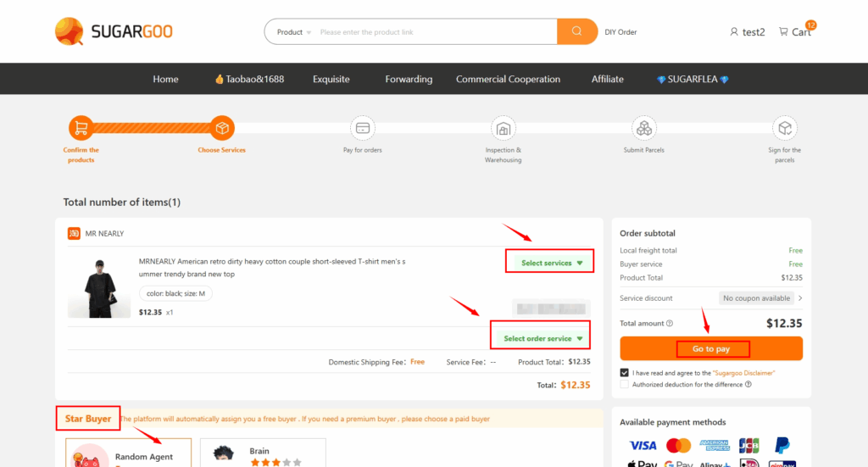Select the Random Agent buyer card
Image resolution: width=868 pixels, height=467 pixels.
[129, 453]
